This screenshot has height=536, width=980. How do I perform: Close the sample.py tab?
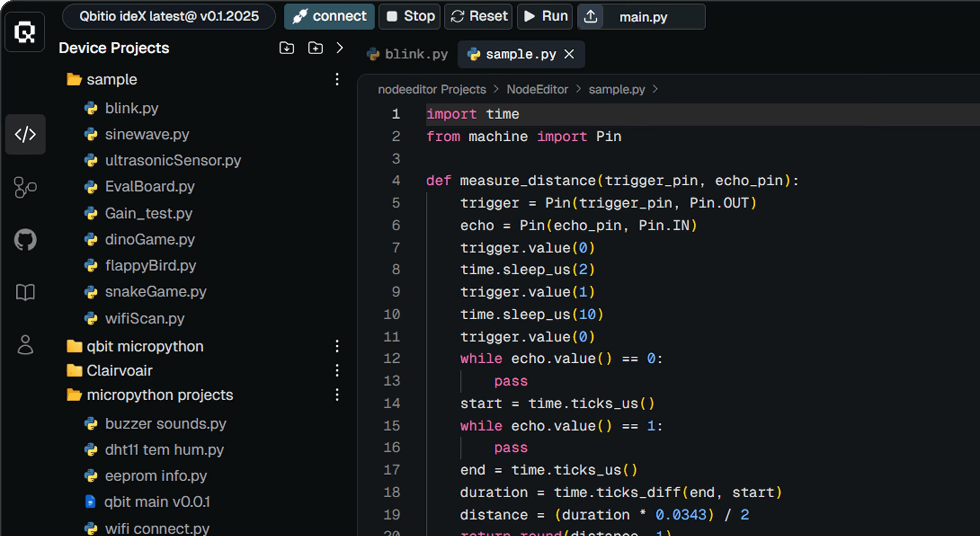point(569,54)
